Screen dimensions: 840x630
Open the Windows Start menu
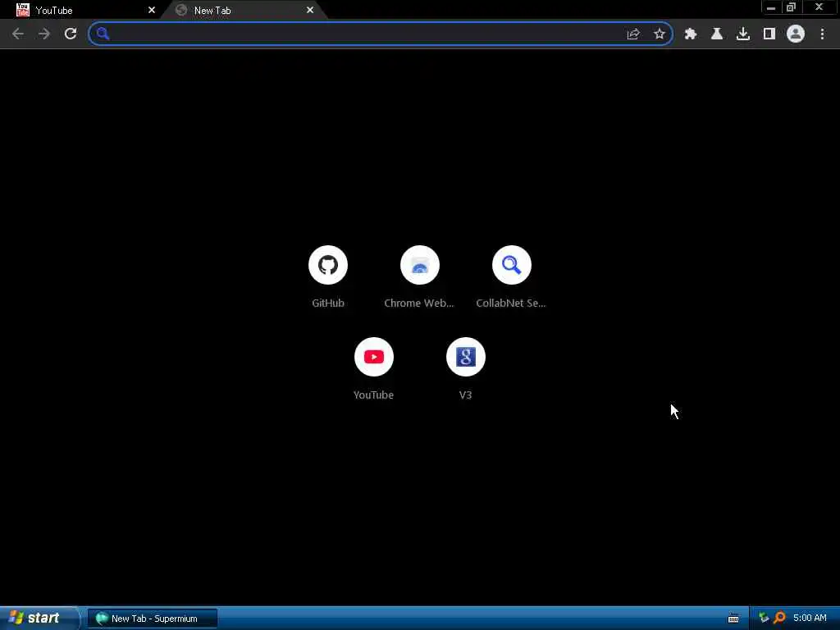tap(39, 619)
